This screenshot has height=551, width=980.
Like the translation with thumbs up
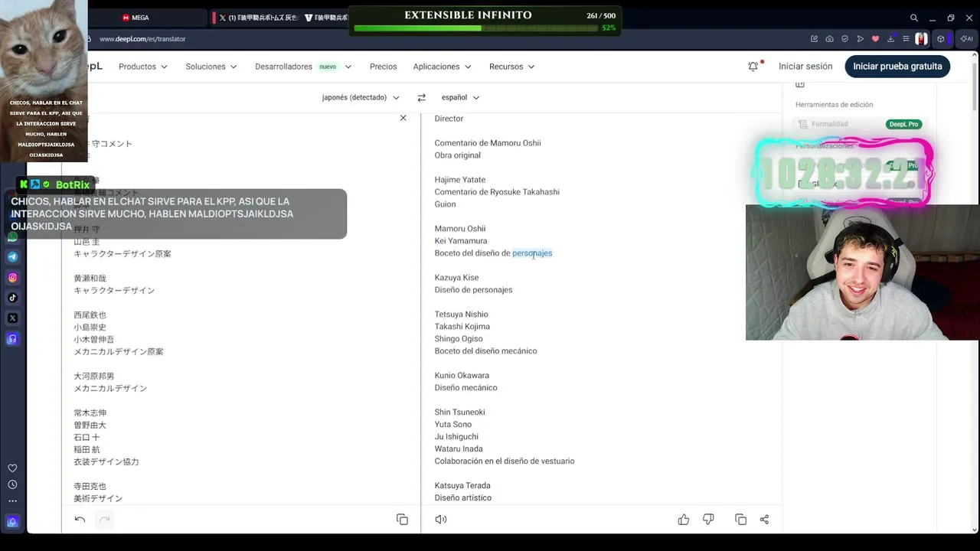(684, 520)
